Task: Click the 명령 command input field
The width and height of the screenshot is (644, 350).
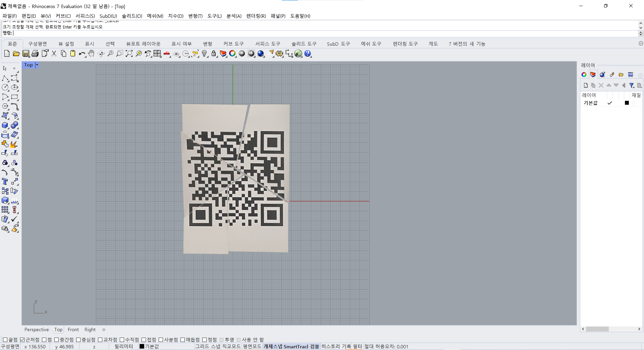Action: click(x=325, y=33)
